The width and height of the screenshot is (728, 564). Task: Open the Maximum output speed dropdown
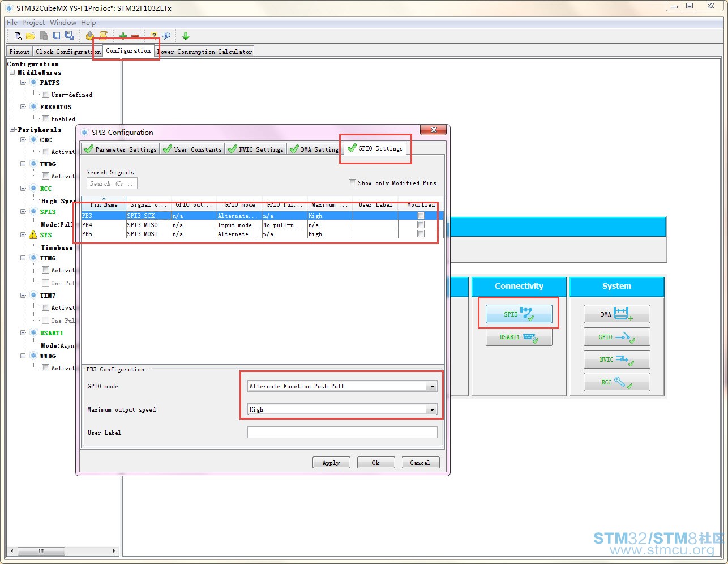[x=432, y=409]
